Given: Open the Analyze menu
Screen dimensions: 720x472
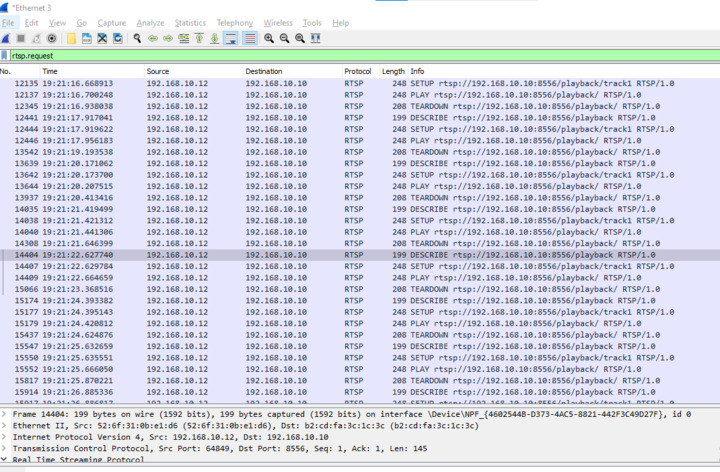Looking at the screenshot, I should point(150,22).
